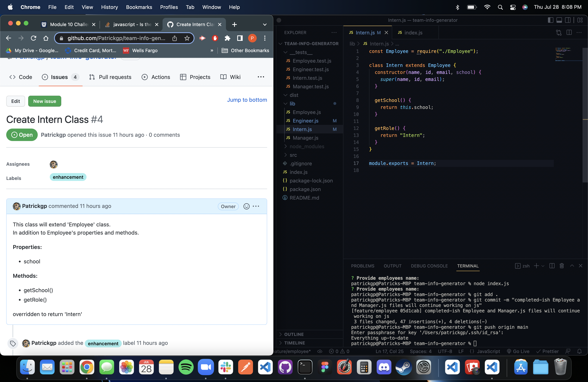Toggle VS Code bottom panel visibility
This screenshot has height=382, width=588.
pos(559,20)
